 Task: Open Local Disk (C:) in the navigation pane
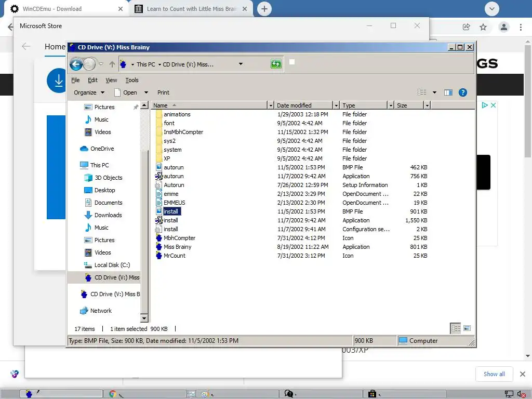(107, 265)
